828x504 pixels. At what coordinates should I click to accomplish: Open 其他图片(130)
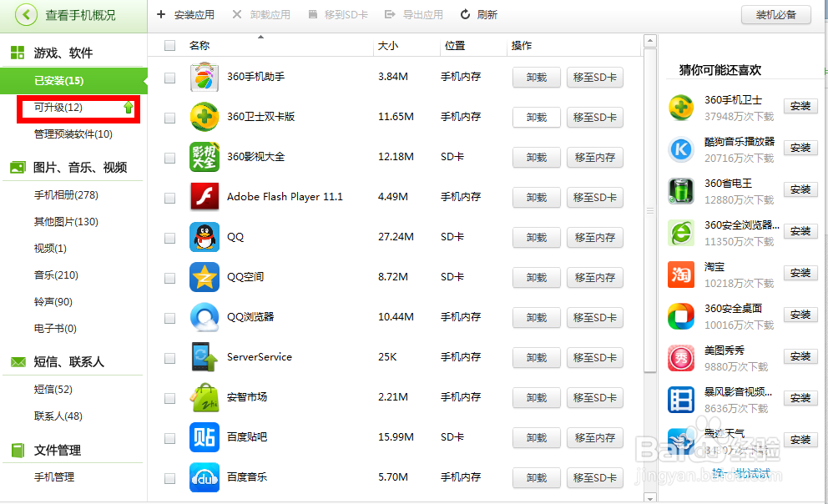(66, 222)
